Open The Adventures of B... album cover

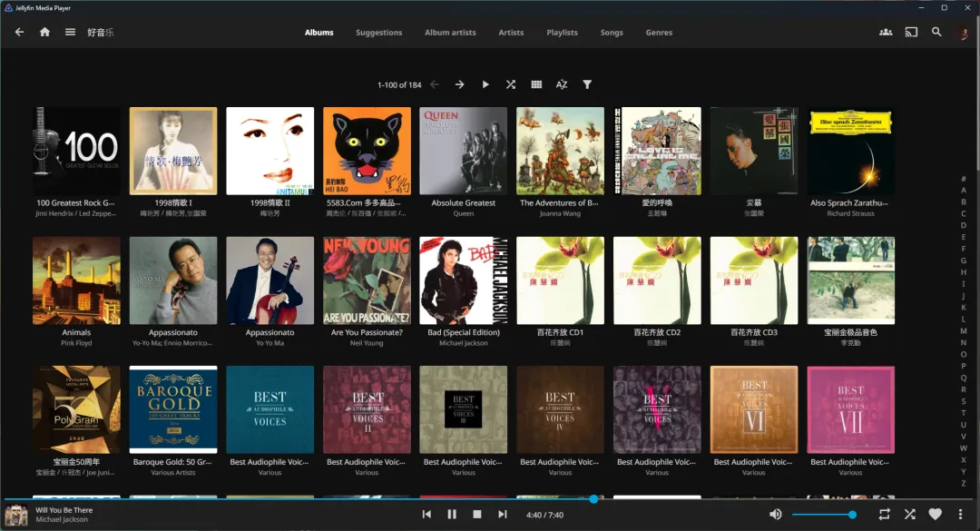pos(560,151)
